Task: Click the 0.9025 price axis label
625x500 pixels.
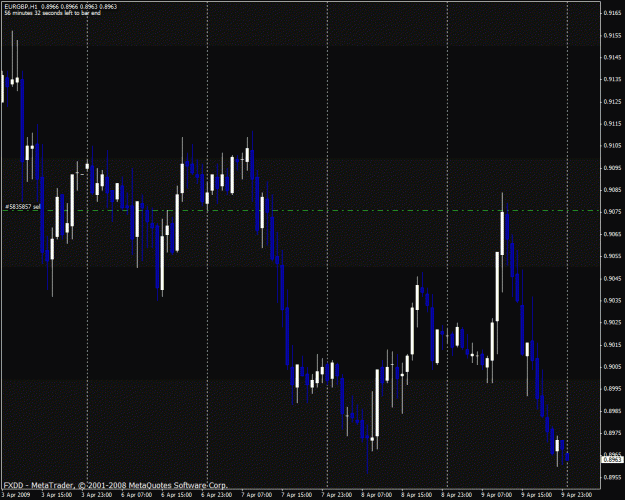Action: pos(612,322)
